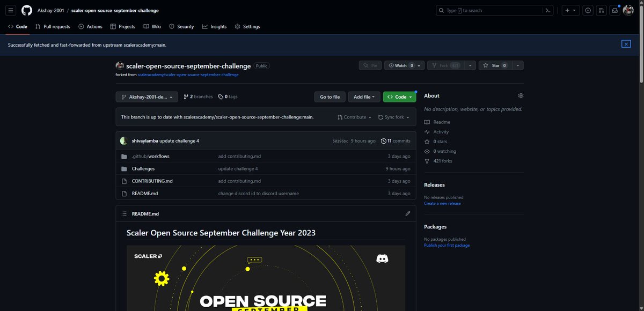Click the Pin repository button
Viewport: 644px width, 311px height.
pyautogui.click(x=371, y=65)
